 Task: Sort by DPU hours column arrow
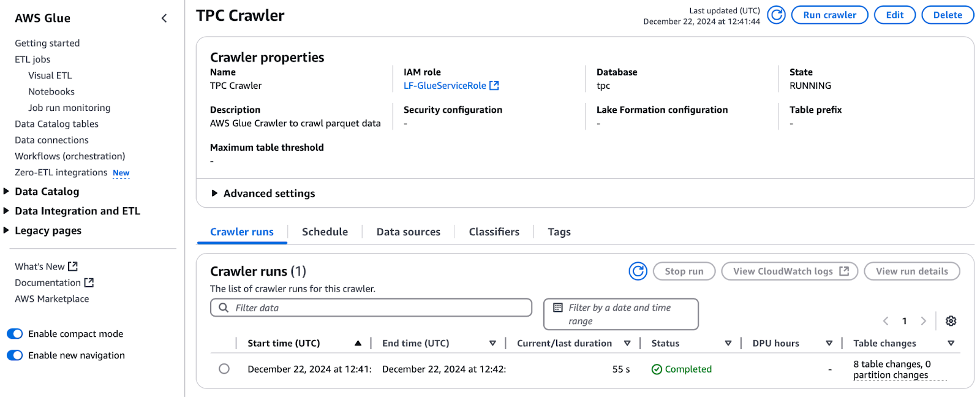click(x=829, y=344)
